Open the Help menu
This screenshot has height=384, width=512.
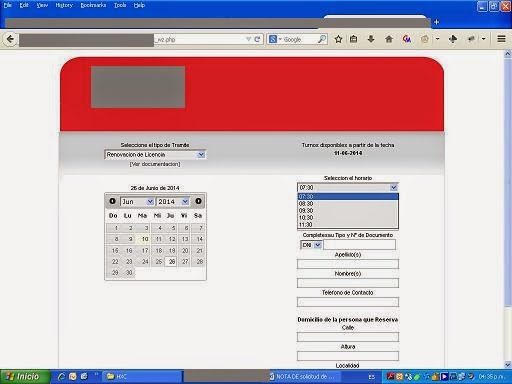click(139, 5)
